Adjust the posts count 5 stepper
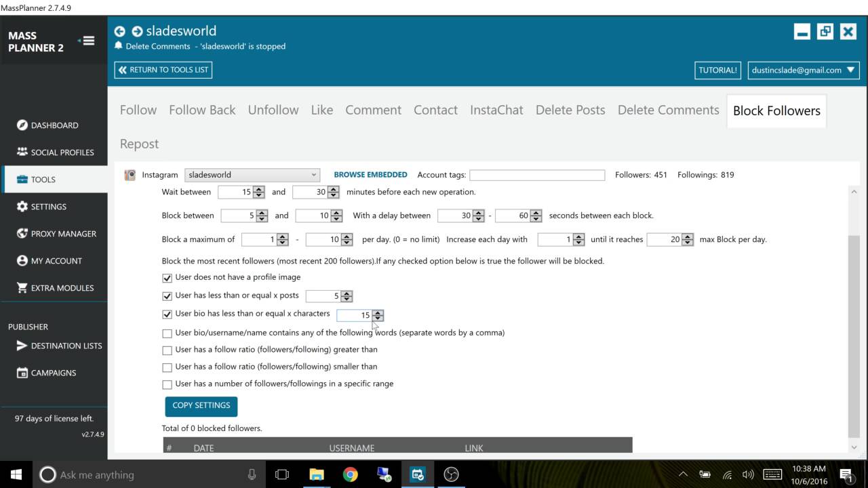This screenshot has height=488, width=868. click(347, 296)
